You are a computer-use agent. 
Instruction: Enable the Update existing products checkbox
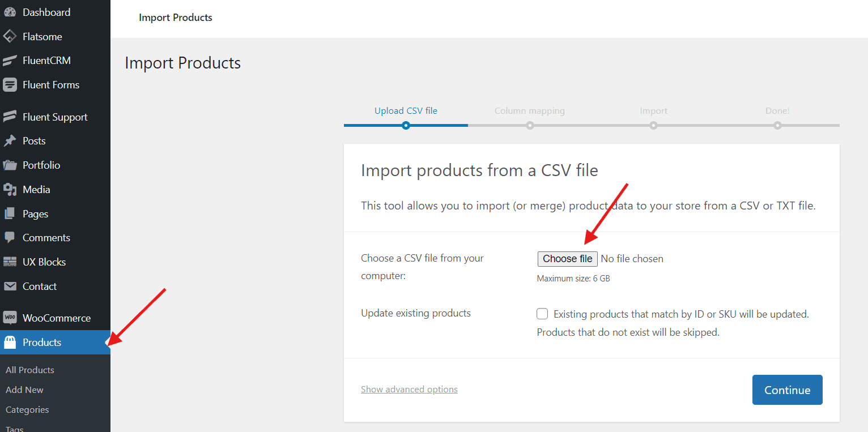542,314
